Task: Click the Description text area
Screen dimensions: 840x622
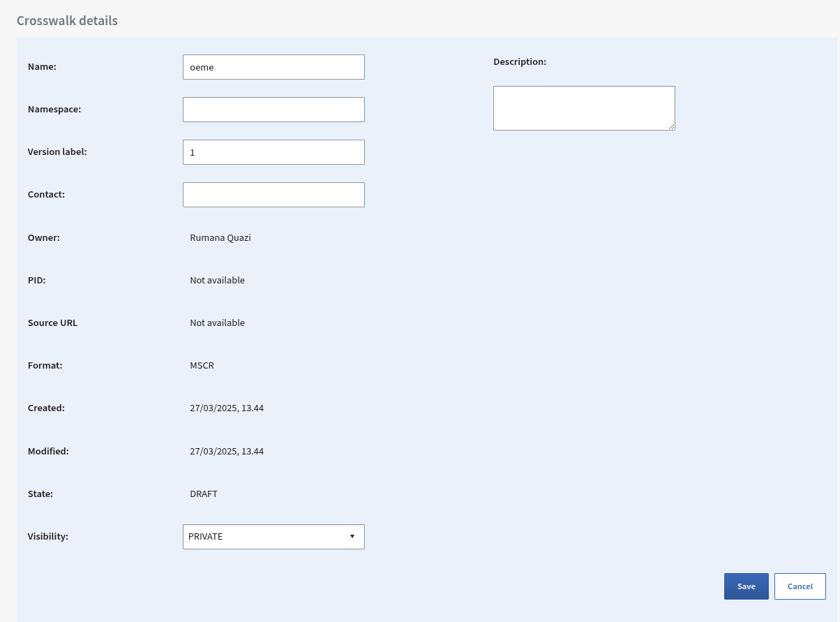Action: [584, 108]
